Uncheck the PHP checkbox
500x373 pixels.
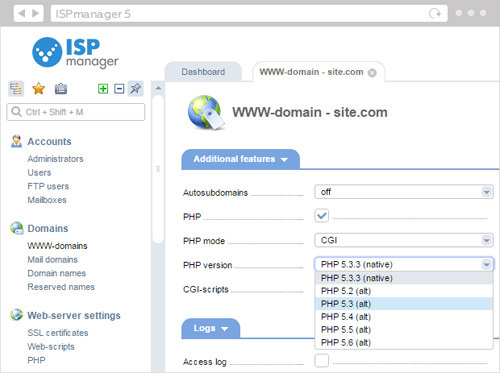321,216
